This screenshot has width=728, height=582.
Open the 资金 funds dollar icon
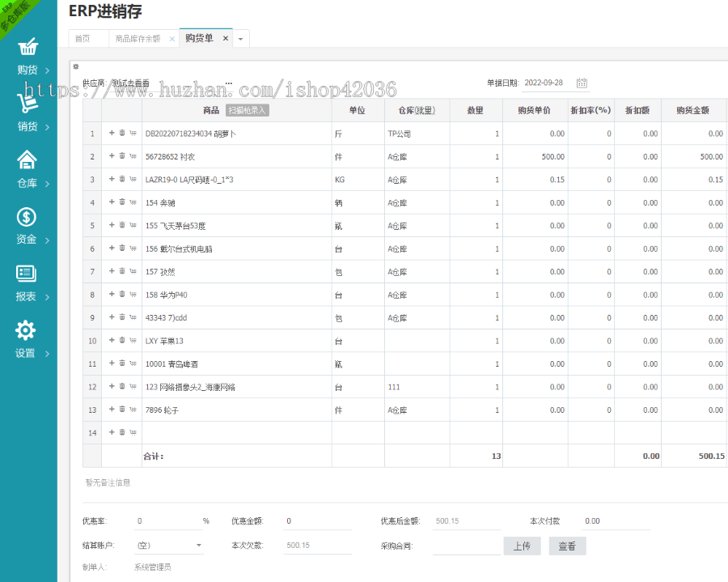click(x=27, y=217)
